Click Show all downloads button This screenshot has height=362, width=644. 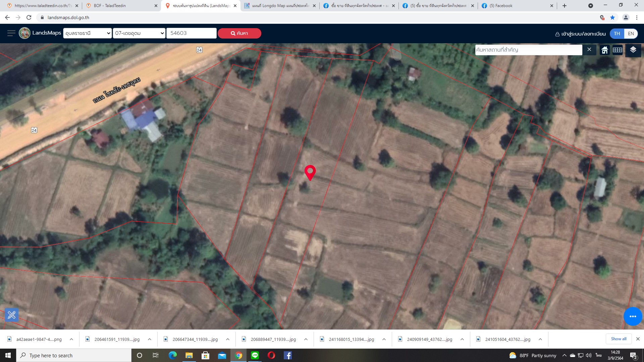619,339
